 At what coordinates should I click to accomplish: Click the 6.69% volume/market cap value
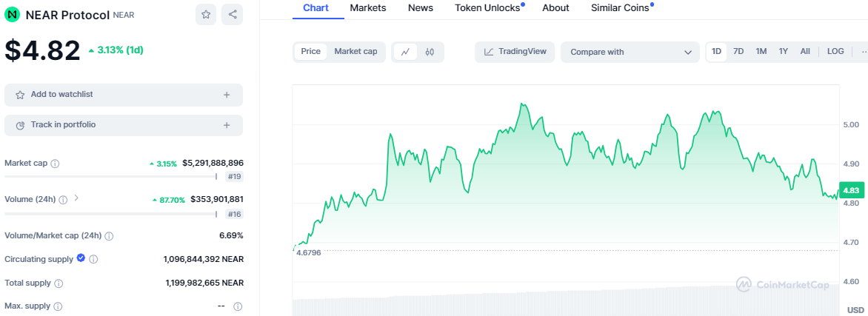(x=231, y=235)
